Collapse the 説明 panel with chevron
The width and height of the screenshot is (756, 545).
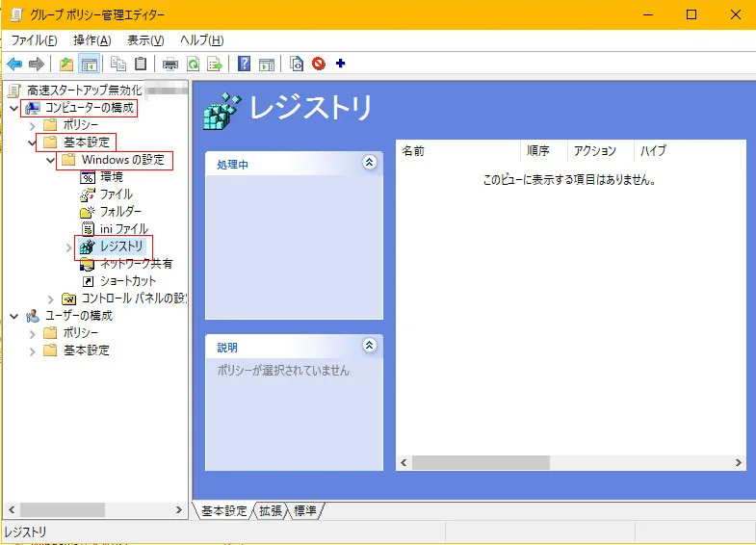pyautogui.click(x=369, y=346)
